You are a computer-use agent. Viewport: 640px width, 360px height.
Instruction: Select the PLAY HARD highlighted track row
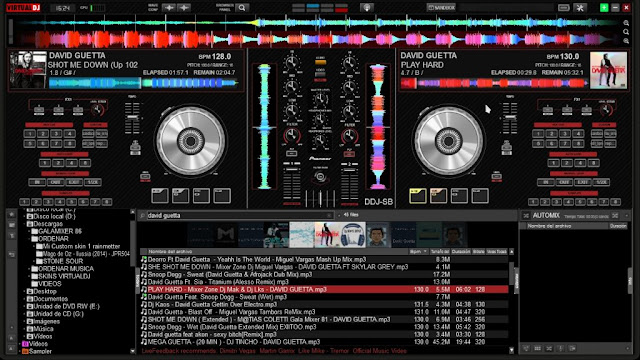[324, 289]
